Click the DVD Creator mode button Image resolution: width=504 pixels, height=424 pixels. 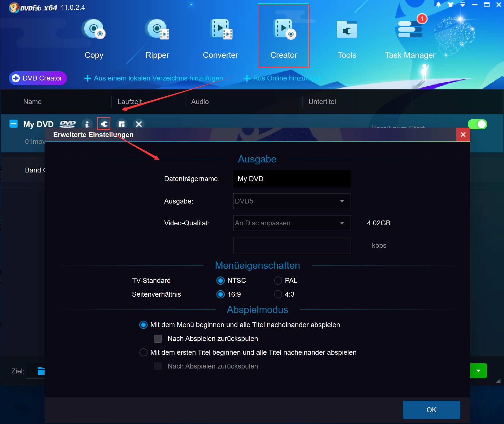38,78
